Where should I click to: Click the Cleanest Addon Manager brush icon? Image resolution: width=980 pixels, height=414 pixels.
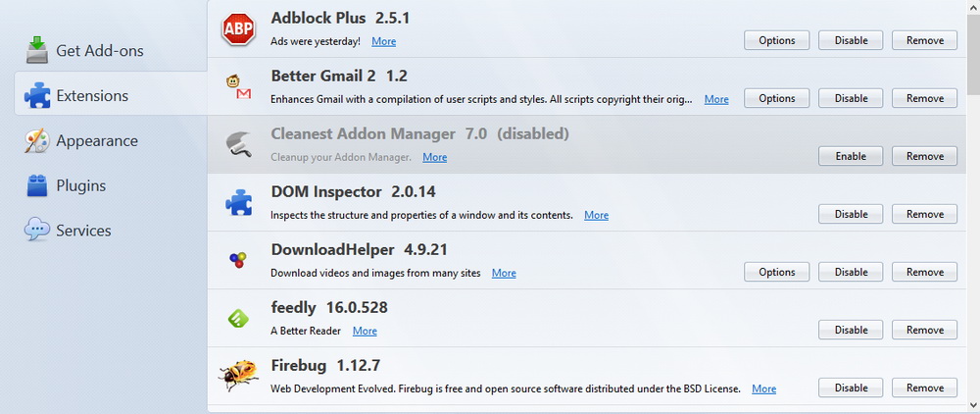coord(238,144)
